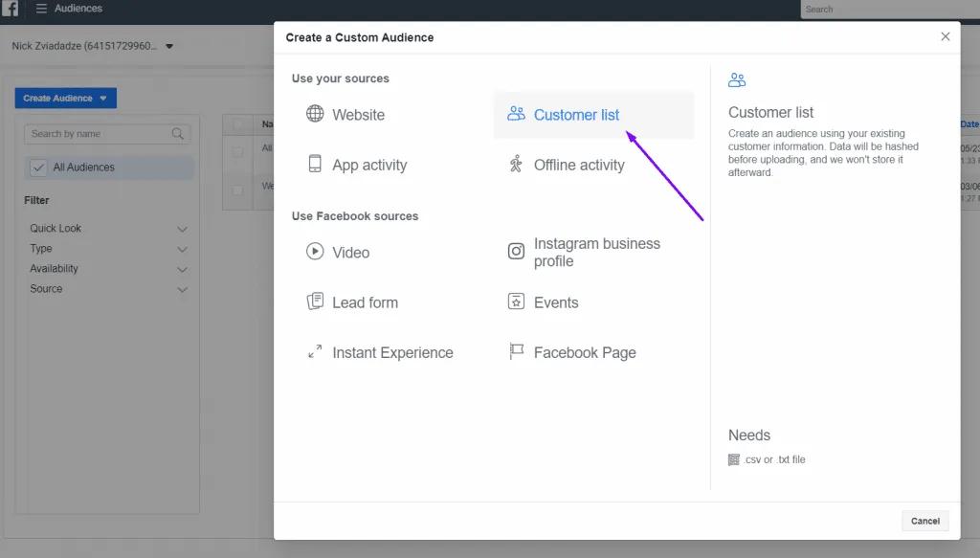This screenshot has height=558, width=980.
Task: Select Customer list as the audience source
Action: [593, 114]
